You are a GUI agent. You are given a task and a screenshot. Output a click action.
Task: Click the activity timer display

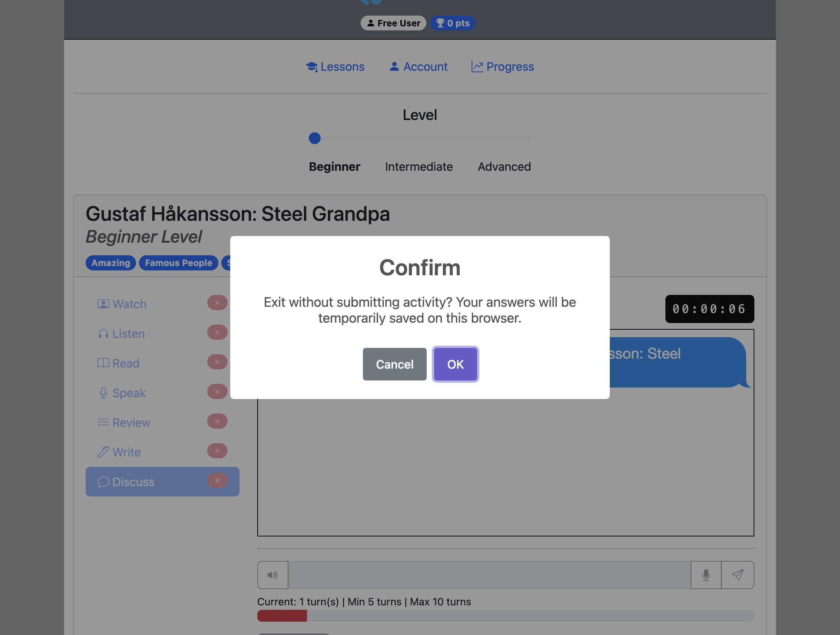pos(710,309)
